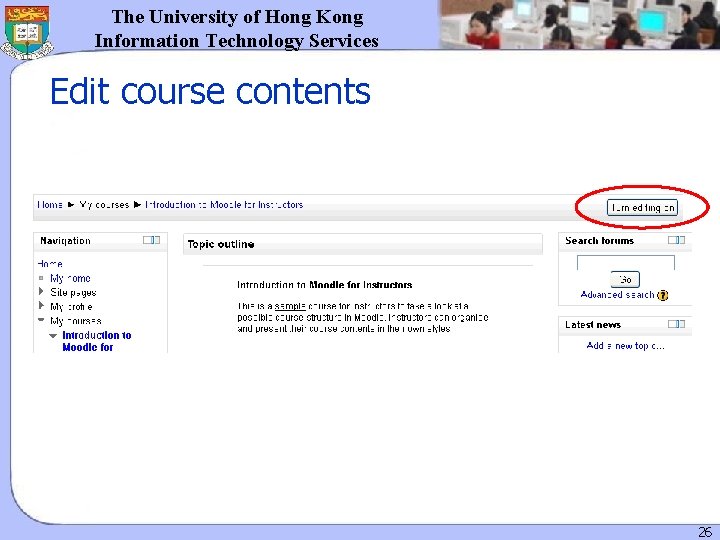Click the University of Hong Kong crest logo
The width and height of the screenshot is (720, 540).
pyautogui.click(x=27, y=31)
